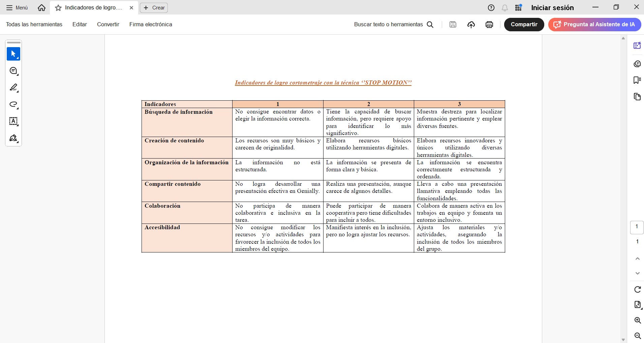Go to previous page with up chevron
This screenshot has width=644, height=343.
tap(637, 259)
